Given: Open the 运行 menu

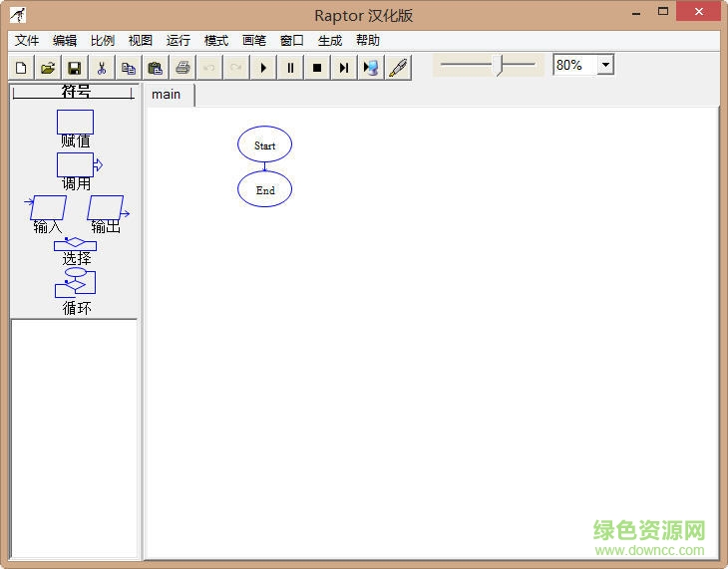Looking at the screenshot, I should (x=179, y=41).
